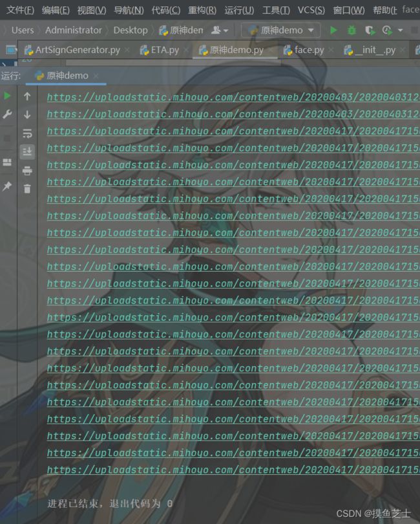Open the 工具(T) menu
The image size is (420, 524).
point(276,10)
